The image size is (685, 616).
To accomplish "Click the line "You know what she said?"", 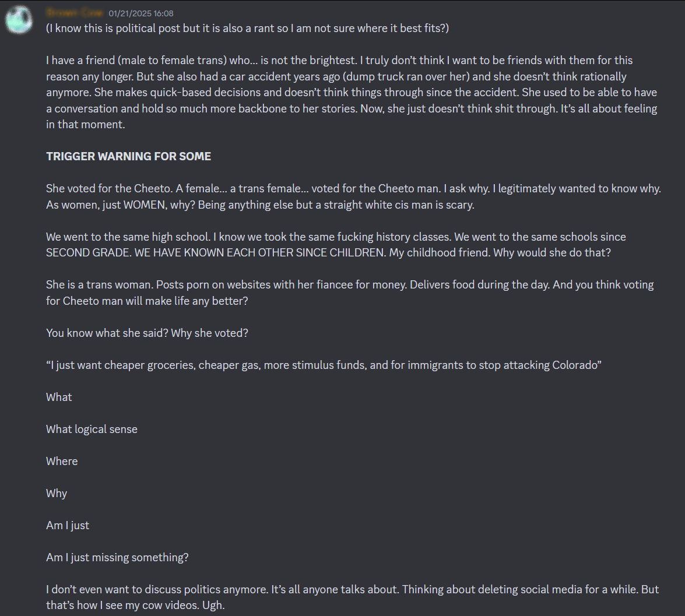I will pos(147,333).
